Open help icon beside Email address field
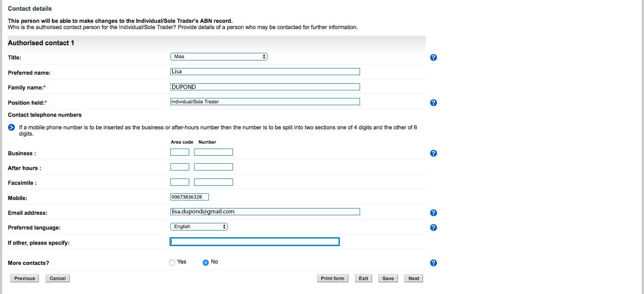The width and height of the screenshot is (644, 294). coord(433,213)
